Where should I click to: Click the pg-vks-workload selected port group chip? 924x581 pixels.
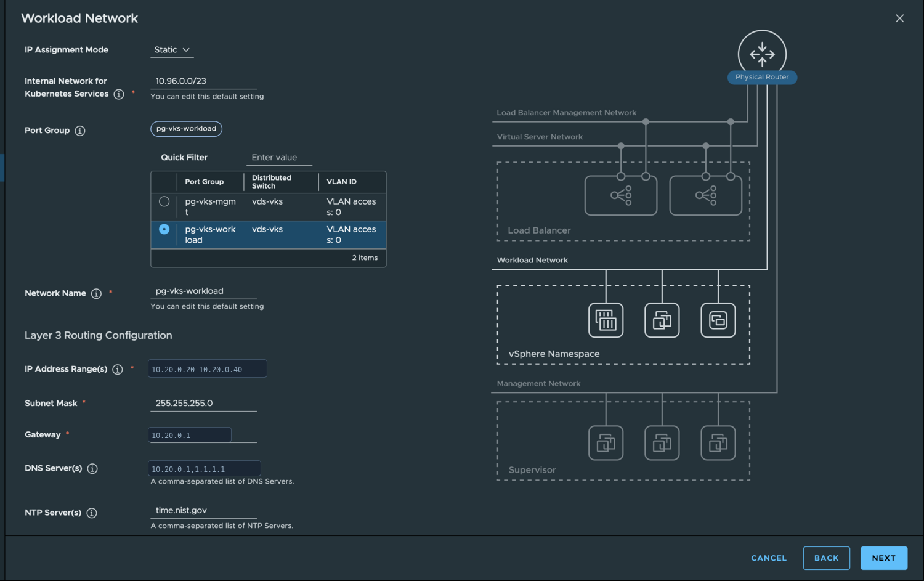(x=186, y=129)
